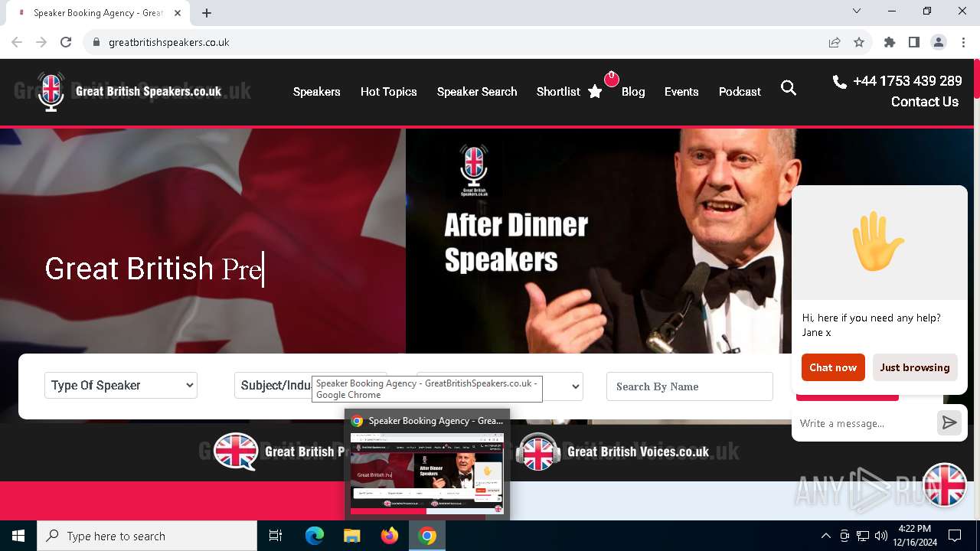This screenshot has width=980, height=551.
Task: Open tab search chevron
Action: coord(857,11)
